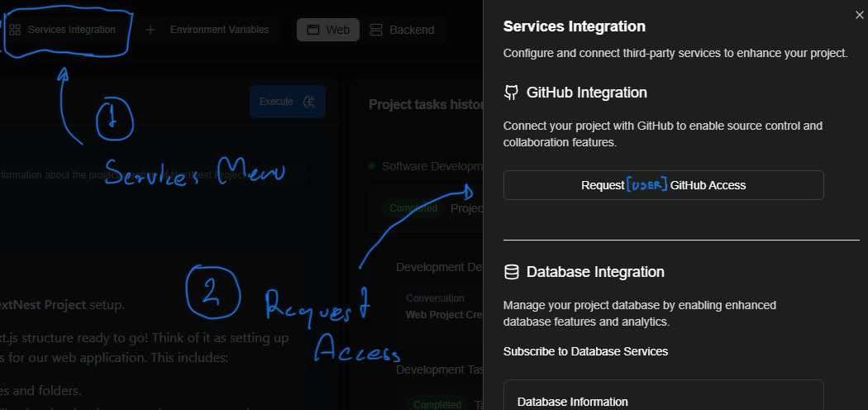Switch to the Web tab
The height and width of the screenshot is (410, 868).
[x=327, y=30]
